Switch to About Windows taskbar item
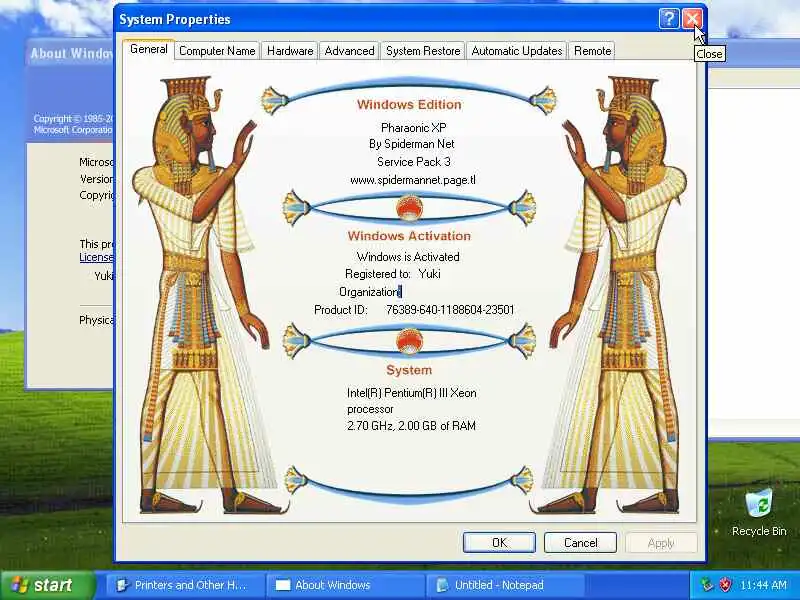800x600 pixels. [x=345, y=585]
